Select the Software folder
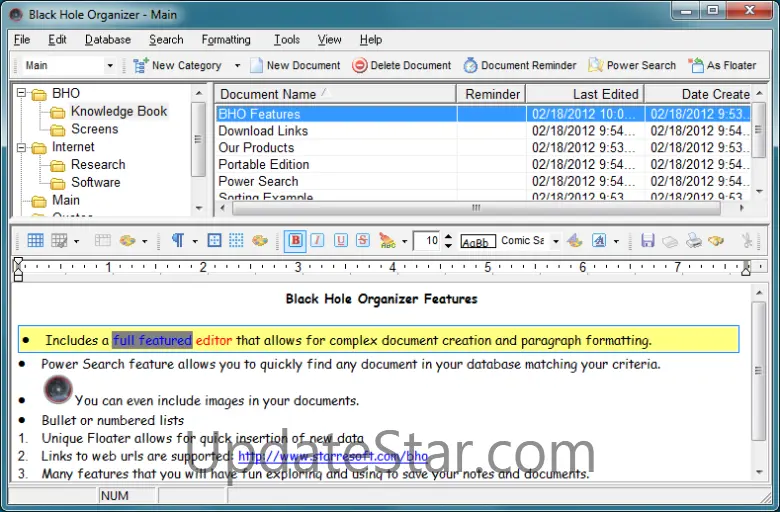The width and height of the screenshot is (780, 512). coord(96,183)
